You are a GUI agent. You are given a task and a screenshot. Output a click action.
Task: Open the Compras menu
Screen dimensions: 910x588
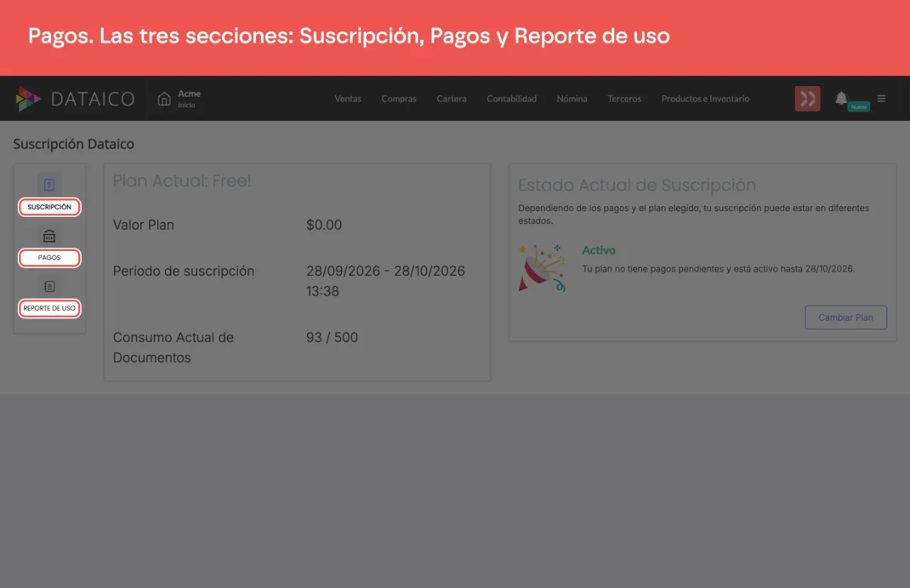coord(399,99)
